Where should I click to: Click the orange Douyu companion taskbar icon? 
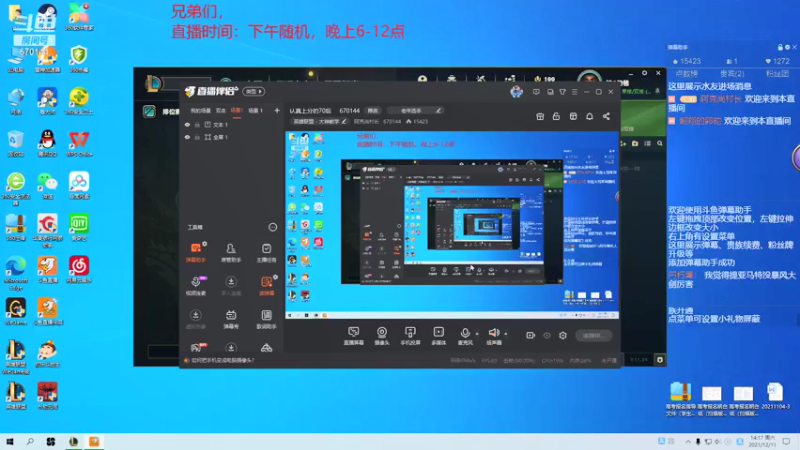point(94,441)
